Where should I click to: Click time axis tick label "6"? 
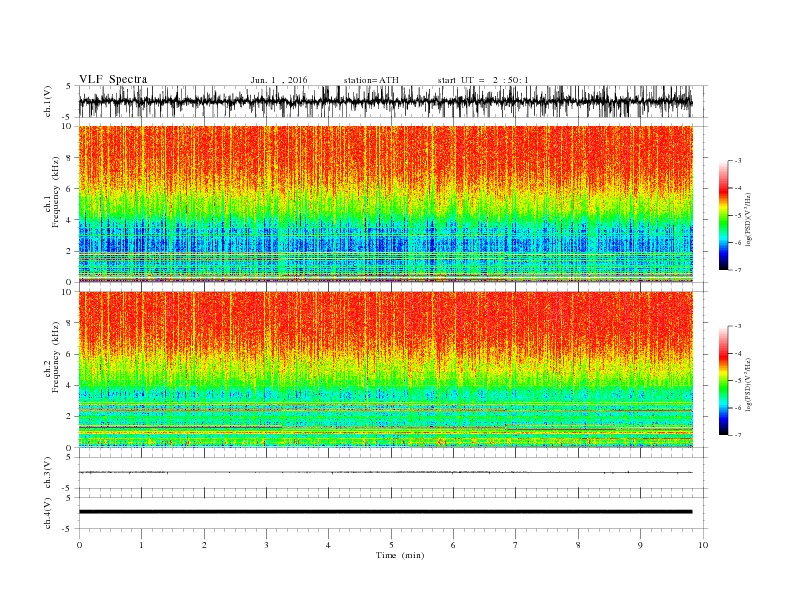(453, 545)
